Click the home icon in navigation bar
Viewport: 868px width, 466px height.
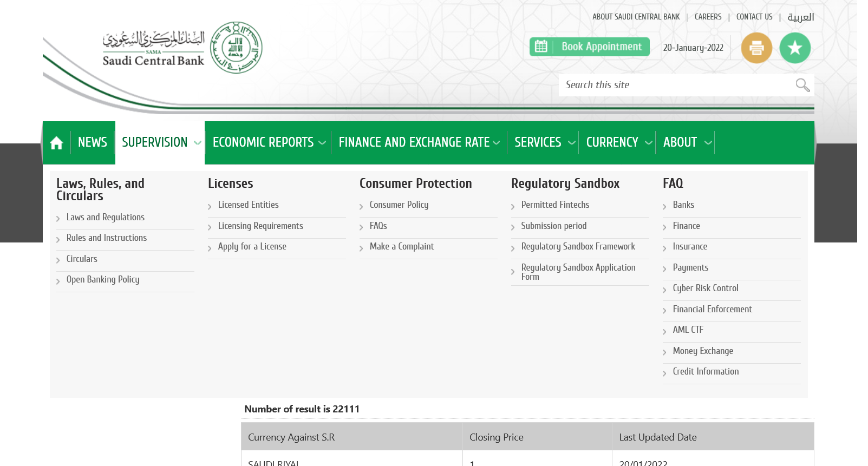[56, 143]
